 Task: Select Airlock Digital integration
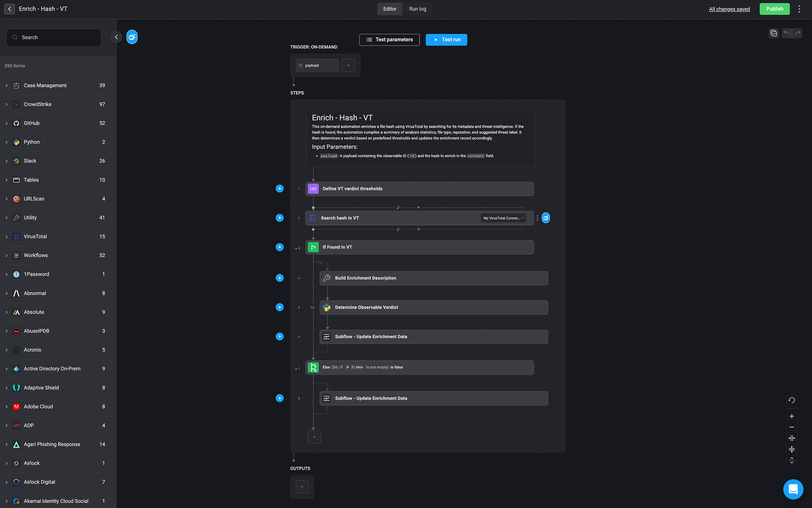58,482
